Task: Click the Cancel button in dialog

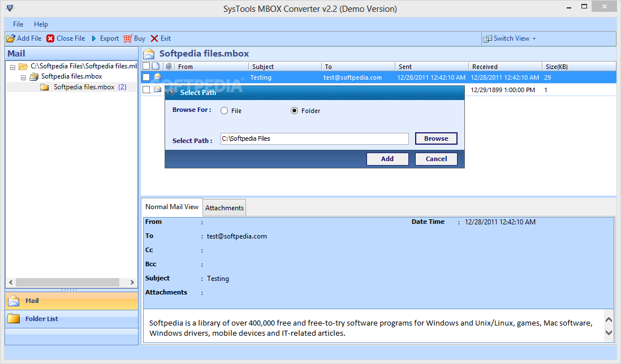Action: click(436, 159)
